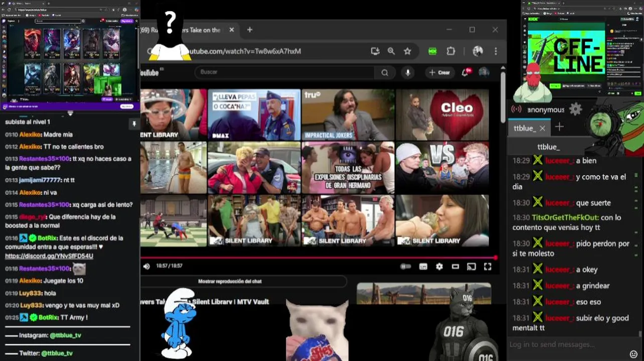This screenshot has width=644, height=361.
Task: Select the Impractical Jokers video thumbnail
Action: (348, 115)
